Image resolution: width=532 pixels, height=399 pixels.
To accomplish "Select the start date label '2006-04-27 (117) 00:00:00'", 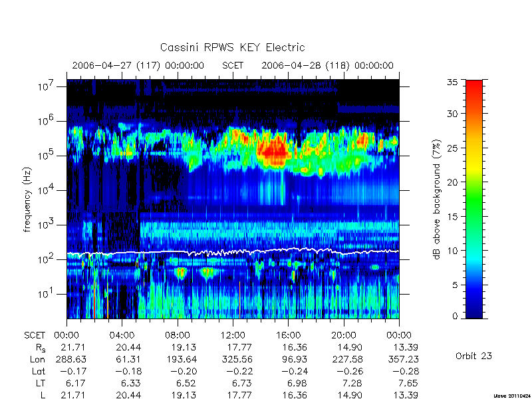I will coord(138,65).
